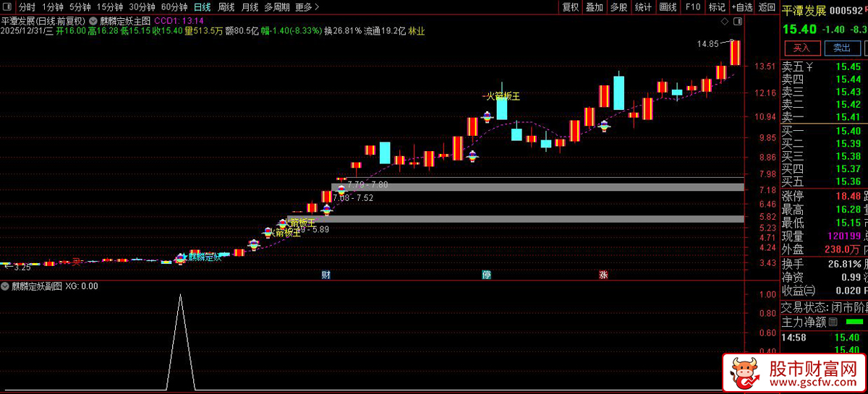Click the 主力净额 list icon
This screenshot has width=868, height=394.
tap(833, 322)
